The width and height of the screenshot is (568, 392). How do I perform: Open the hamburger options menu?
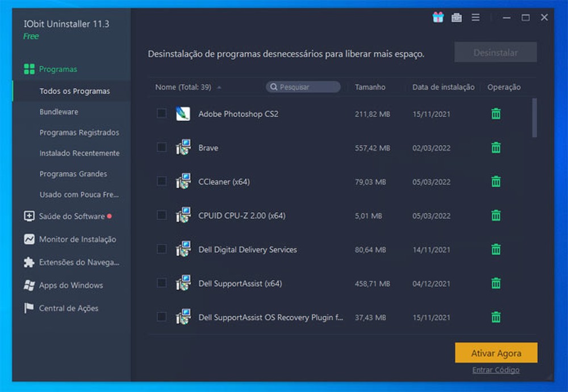(x=475, y=18)
